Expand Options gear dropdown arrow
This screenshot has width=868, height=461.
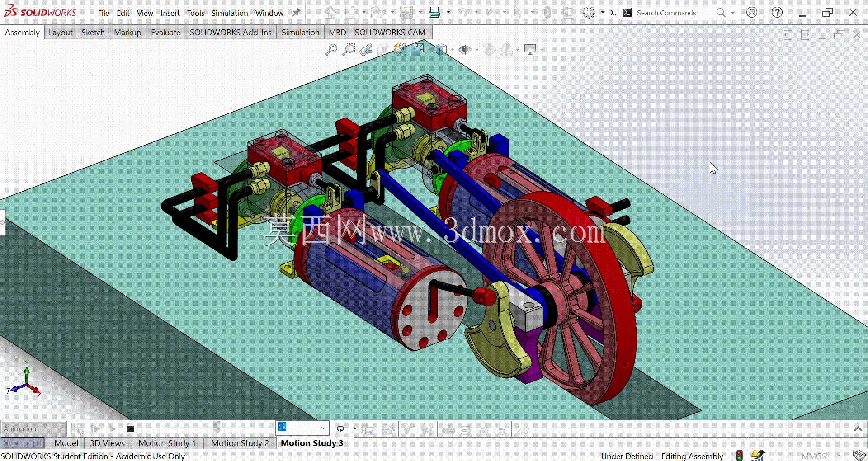(603, 13)
